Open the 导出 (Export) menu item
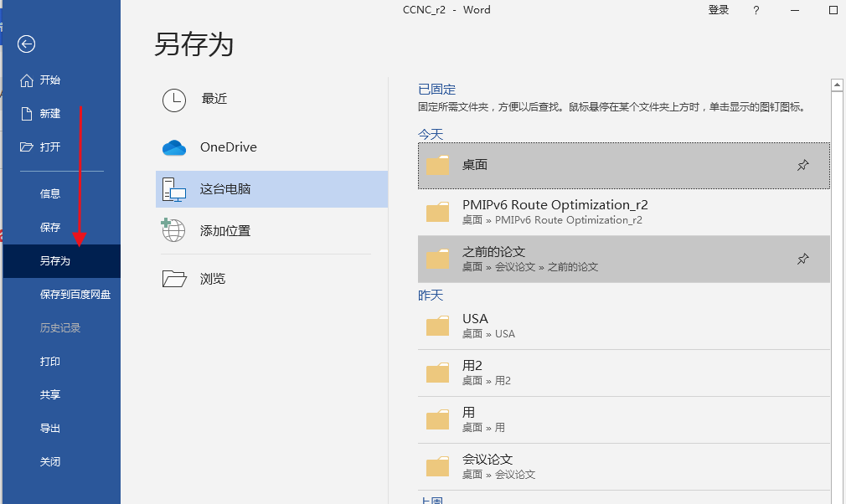 coord(49,428)
